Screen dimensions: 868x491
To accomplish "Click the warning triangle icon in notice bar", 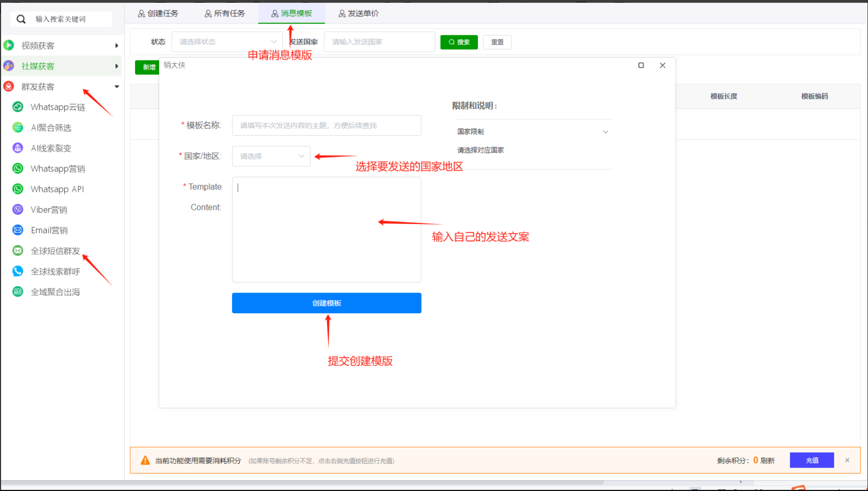I will [x=145, y=460].
